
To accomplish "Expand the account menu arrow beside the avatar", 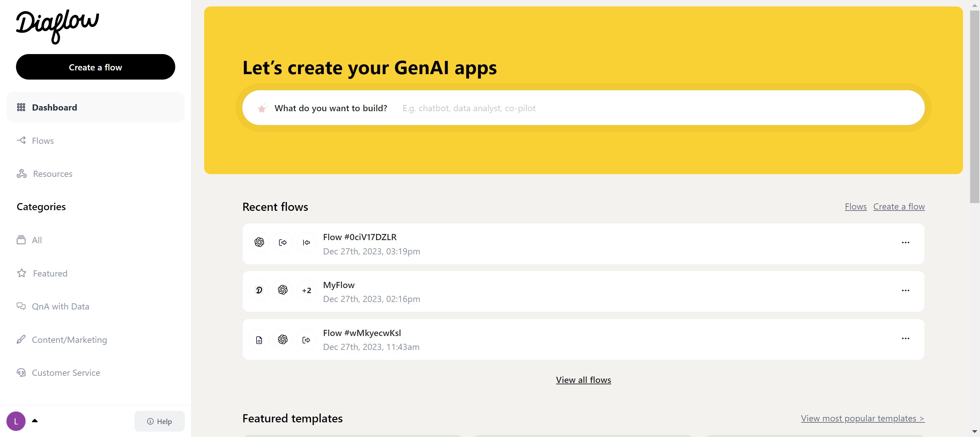I will [x=35, y=421].
